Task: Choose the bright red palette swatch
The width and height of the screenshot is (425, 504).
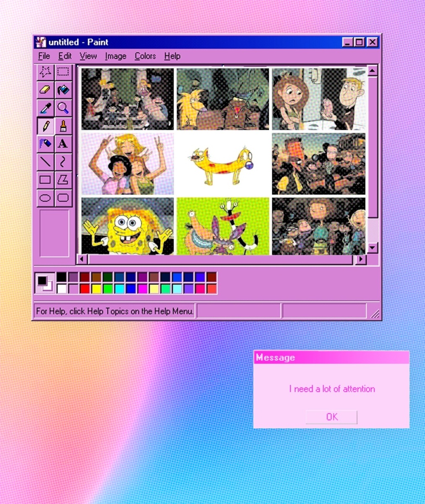Action: 85,289
